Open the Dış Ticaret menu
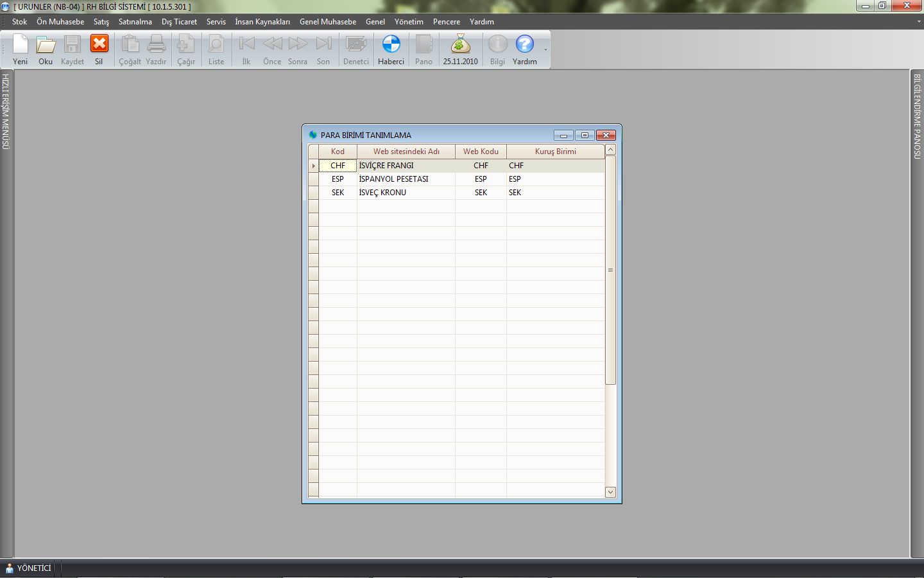The height and width of the screenshot is (578, 924). coord(179,22)
